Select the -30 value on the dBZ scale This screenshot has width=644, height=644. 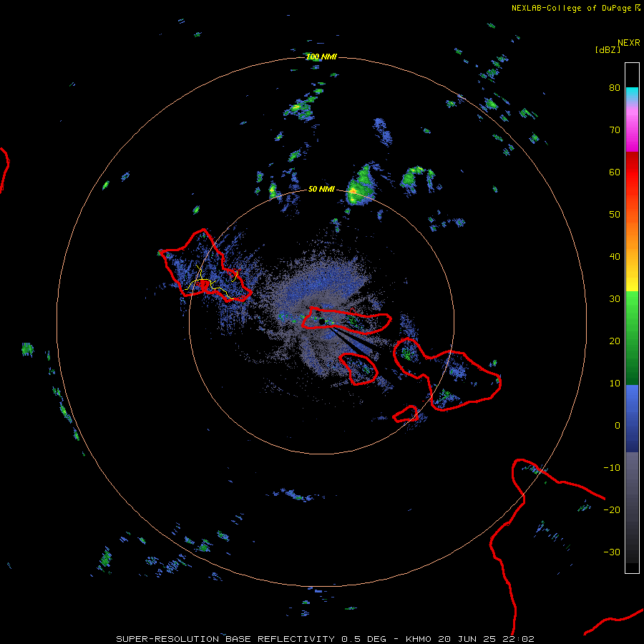tap(612, 552)
